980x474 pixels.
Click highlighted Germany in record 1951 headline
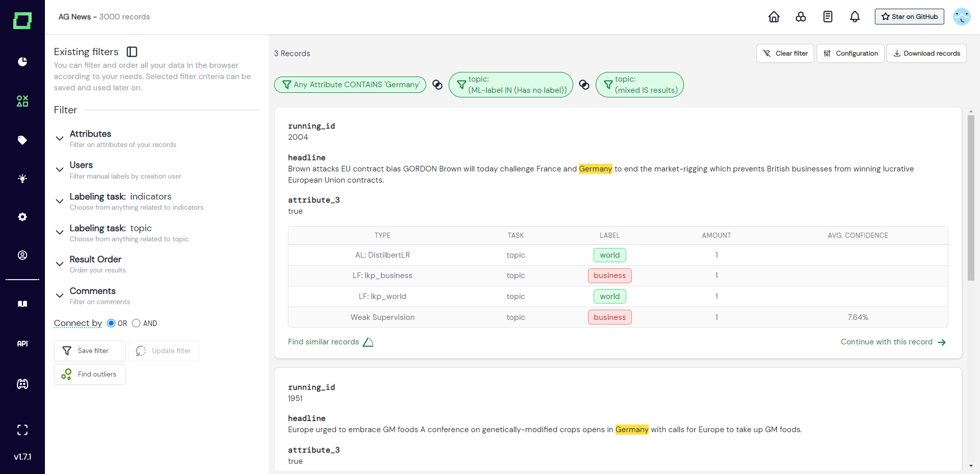(x=632, y=430)
